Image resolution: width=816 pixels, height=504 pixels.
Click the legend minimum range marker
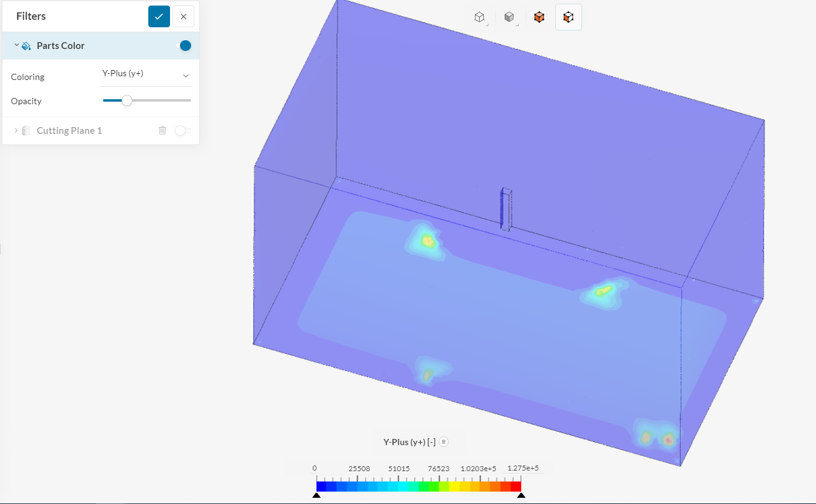coord(316,495)
